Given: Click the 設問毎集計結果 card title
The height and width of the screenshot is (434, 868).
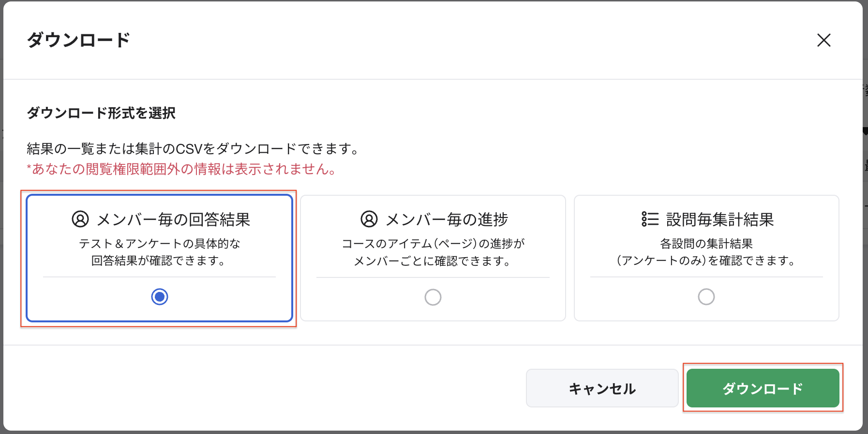Looking at the screenshot, I should (x=719, y=219).
